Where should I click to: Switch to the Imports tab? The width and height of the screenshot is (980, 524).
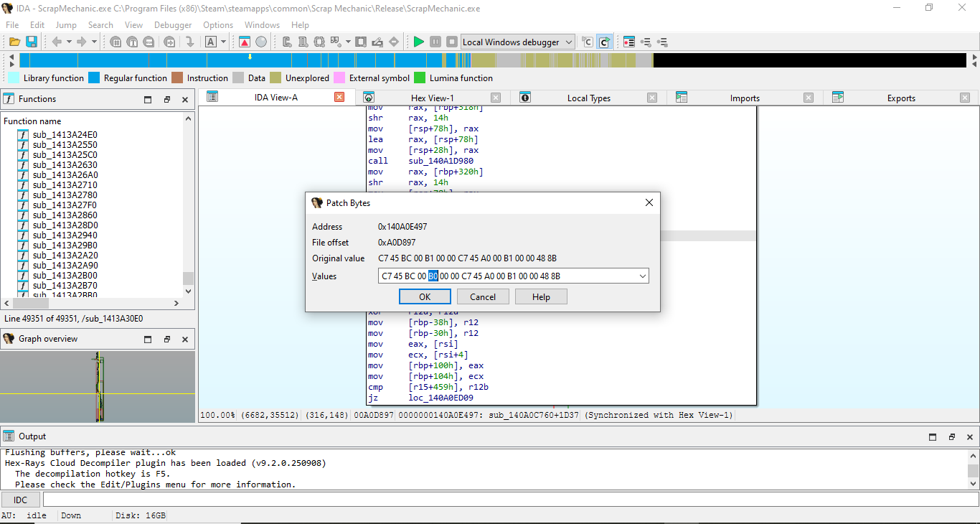click(x=745, y=98)
